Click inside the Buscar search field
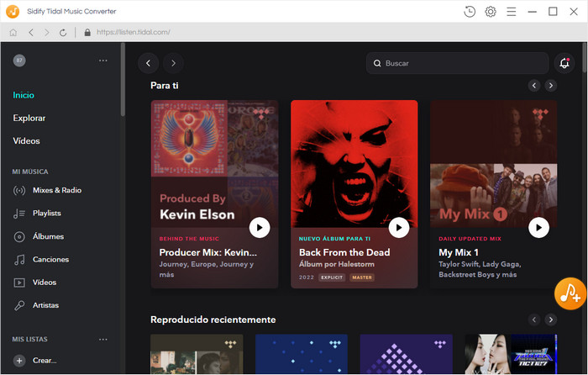This screenshot has height=375, width=588. pos(458,63)
